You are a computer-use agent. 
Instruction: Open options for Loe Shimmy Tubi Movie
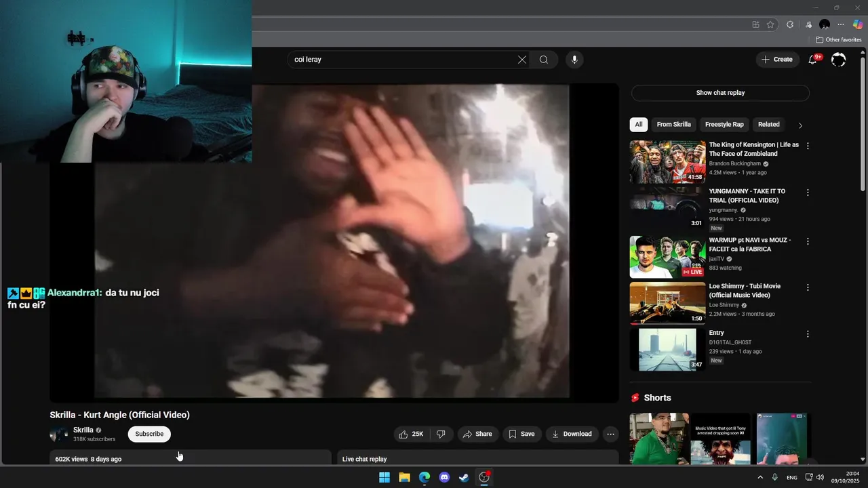[808, 287]
